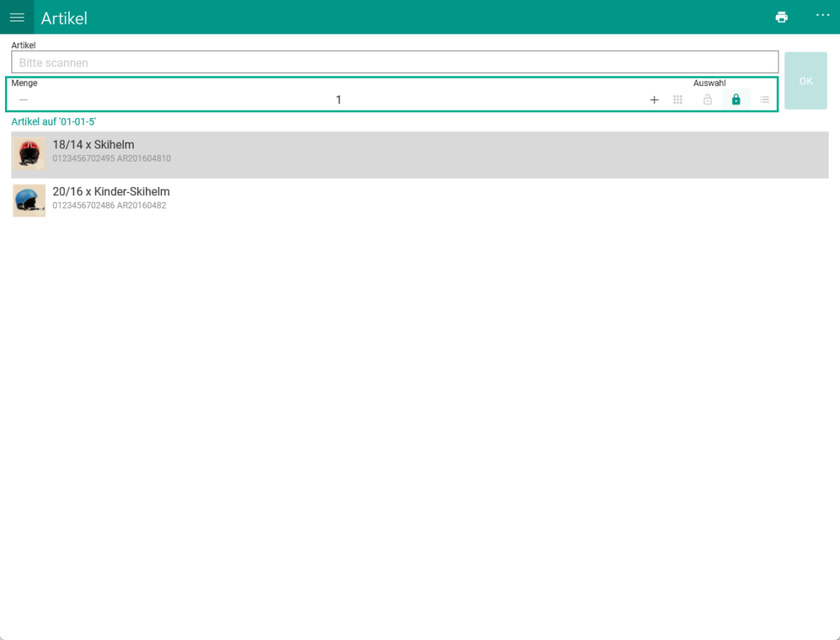Click the Artikel scan input field
The width and height of the screenshot is (840, 640).
point(395,62)
